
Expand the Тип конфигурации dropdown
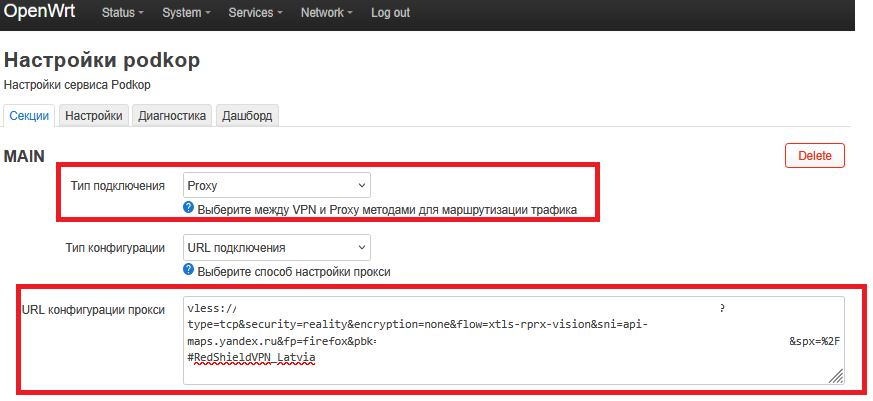pos(276,248)
